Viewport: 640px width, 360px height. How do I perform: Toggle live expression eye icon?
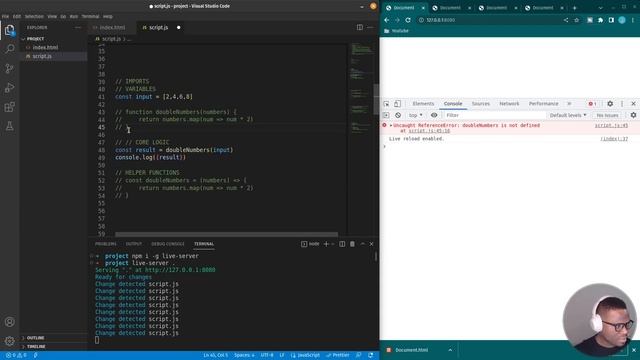pyautogui.click(x=434, y=115)
